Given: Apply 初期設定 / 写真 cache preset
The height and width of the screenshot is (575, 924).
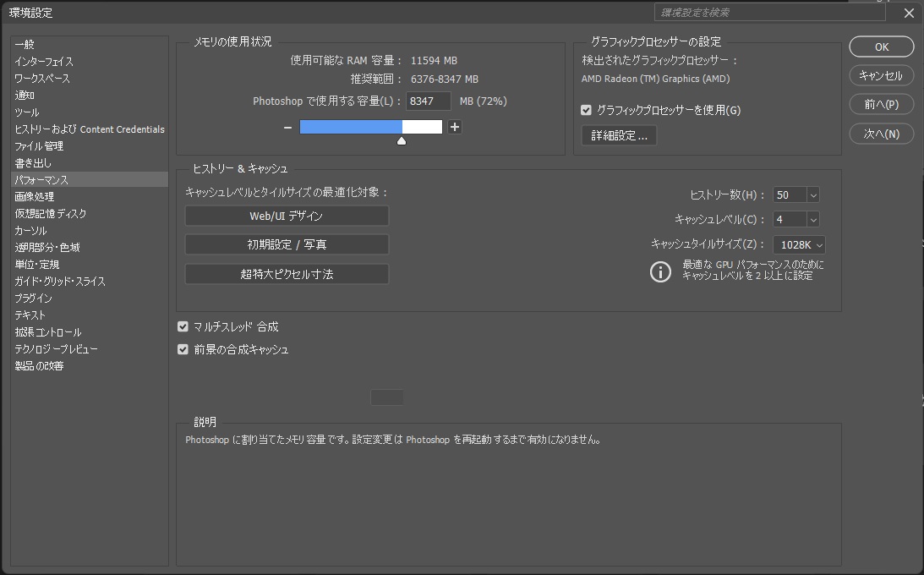Looking at the screenshot, I should click(287, 244).
